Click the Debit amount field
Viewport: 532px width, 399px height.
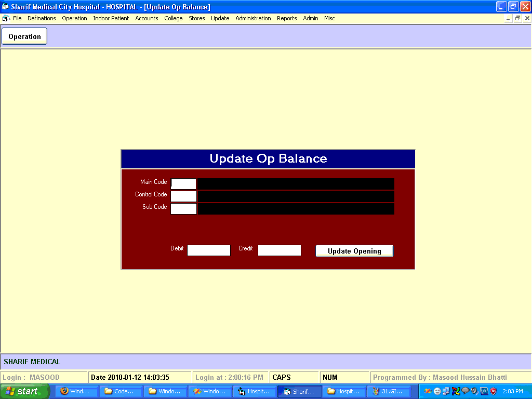(209, 250)
